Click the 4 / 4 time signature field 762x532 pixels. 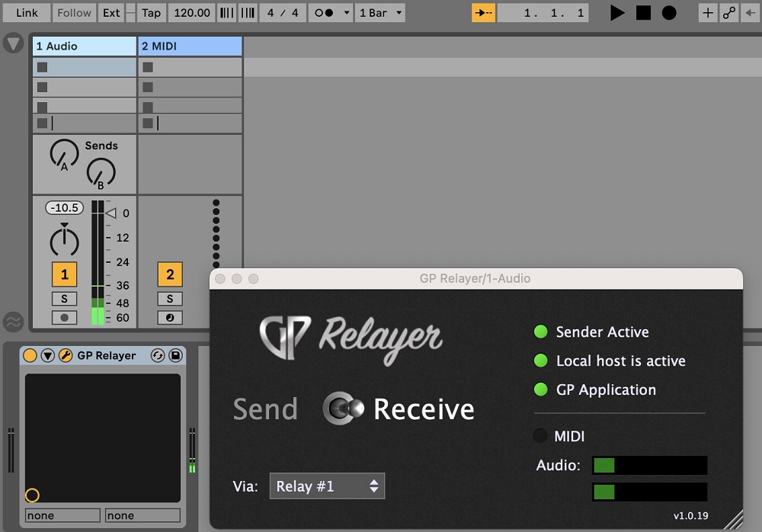click(283, 13)
